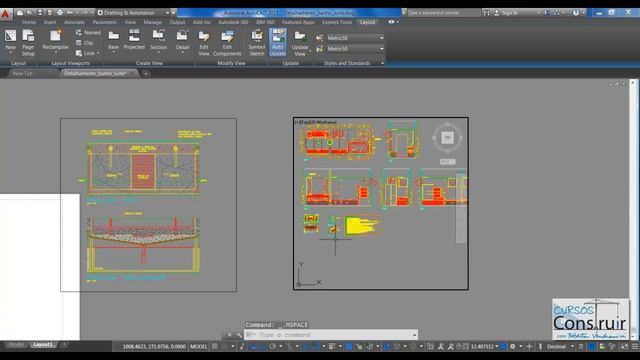
Task: Add a new layout with the plus button
Action: coord(64,345)
